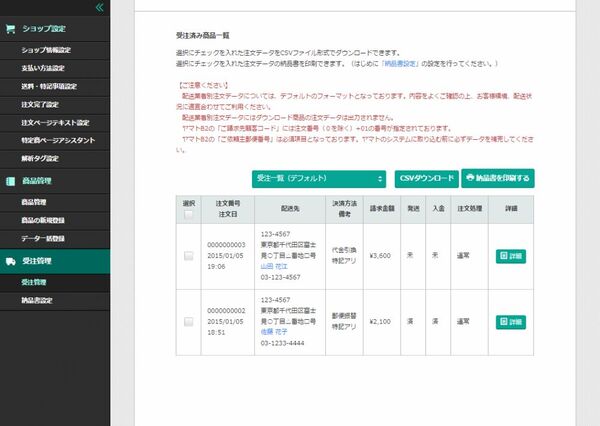This screenshot has width=600, height=426.
Task: Follow the 納品書設定 link in the description
Action: (x=399, y=64)
